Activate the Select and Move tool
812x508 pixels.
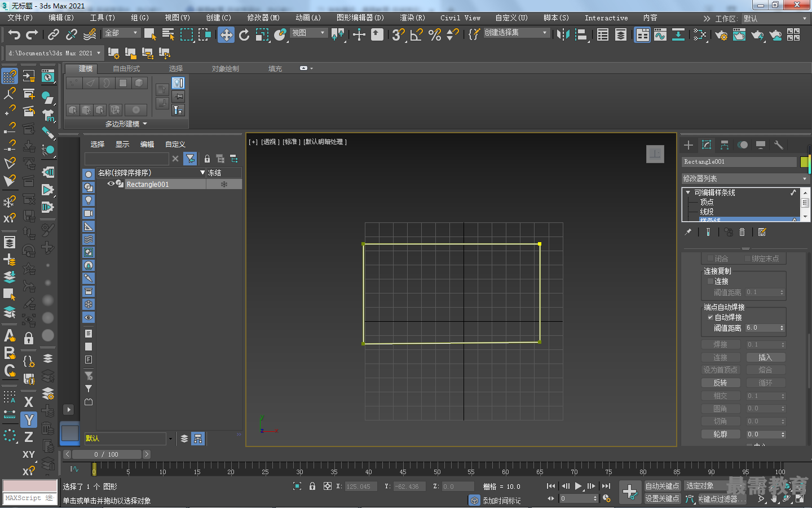(226, 35)
